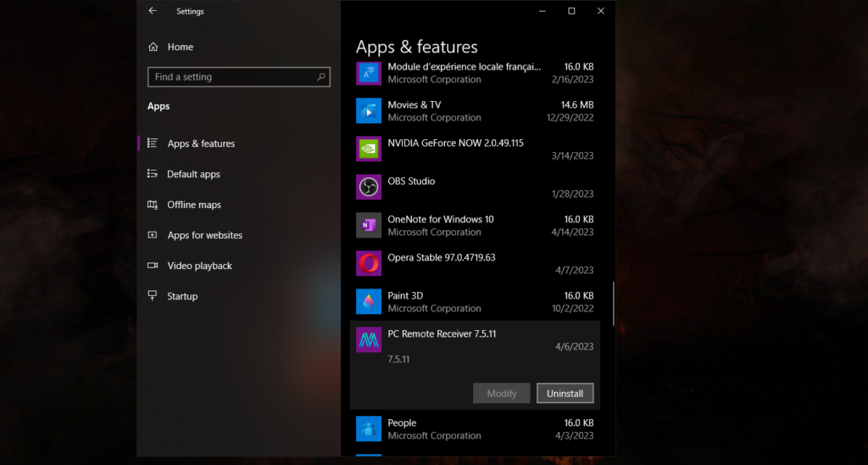Select the People app icon

[x=369, y=429]
